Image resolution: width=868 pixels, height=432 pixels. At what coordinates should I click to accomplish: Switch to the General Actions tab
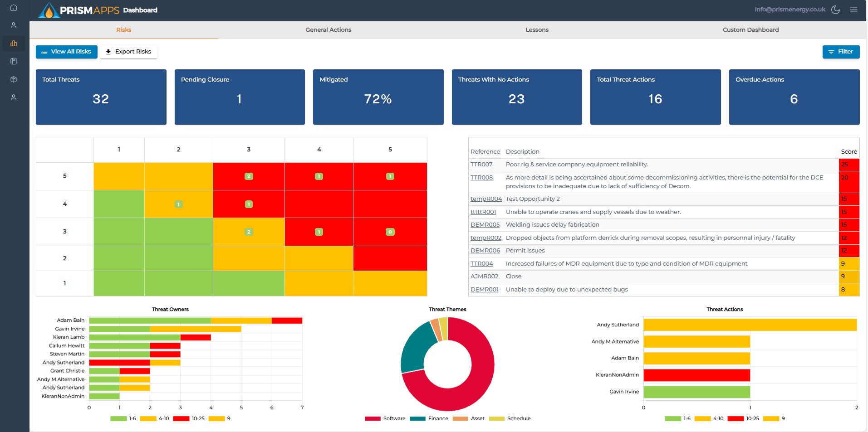click(x=328, y=30)
